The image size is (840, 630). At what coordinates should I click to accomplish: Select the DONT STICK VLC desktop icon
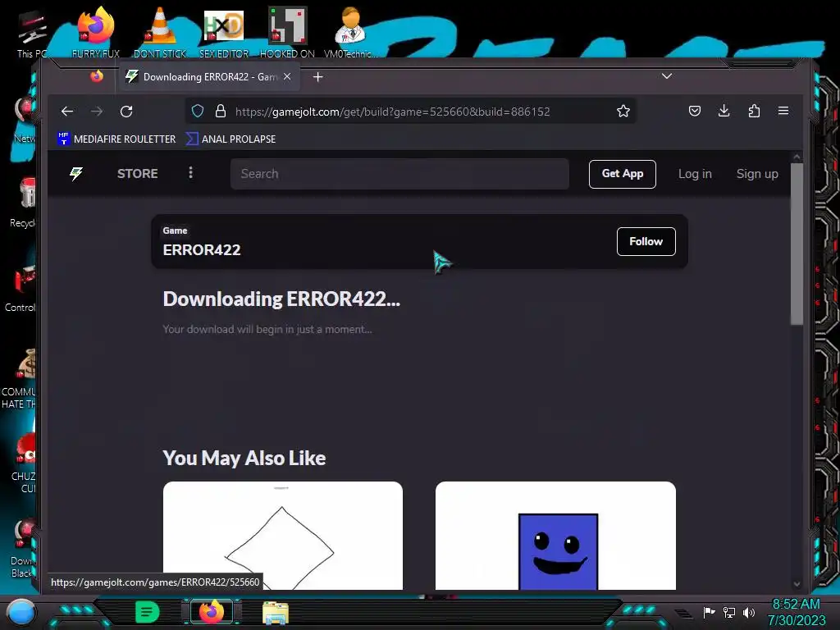point(160,32)
